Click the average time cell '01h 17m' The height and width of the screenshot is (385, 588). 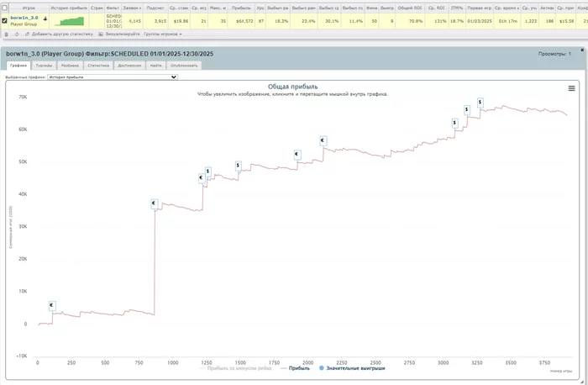[508, 21]
